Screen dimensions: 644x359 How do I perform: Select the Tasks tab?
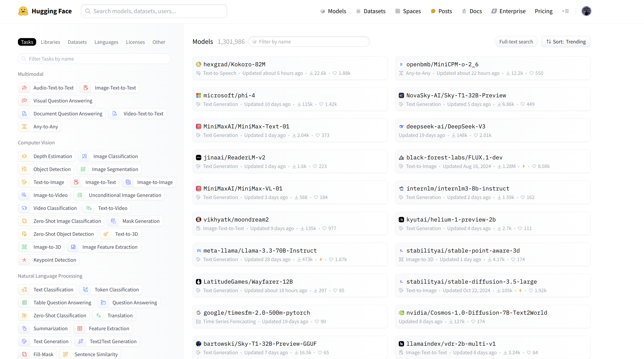27,42
